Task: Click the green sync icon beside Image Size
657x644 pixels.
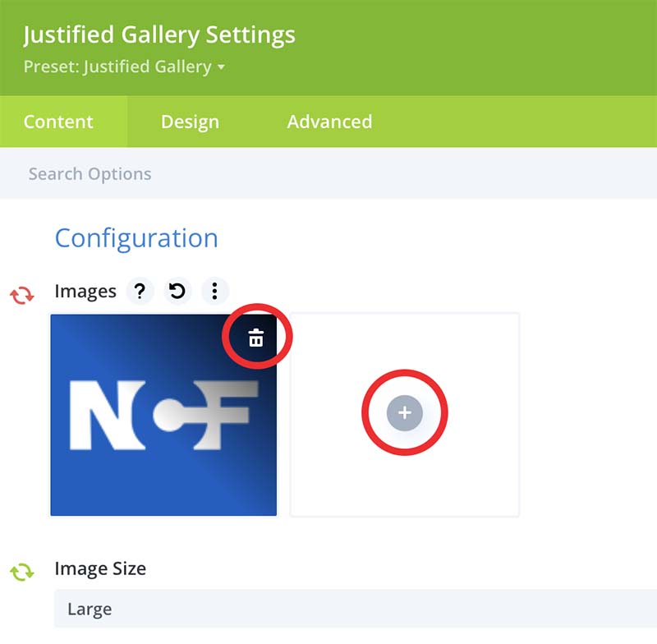Action: [22, 572]
